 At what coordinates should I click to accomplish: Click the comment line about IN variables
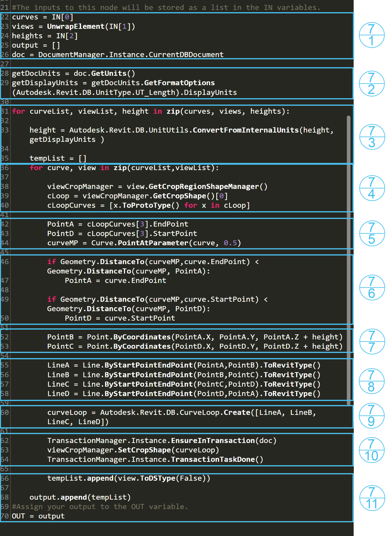coord(166,7)
